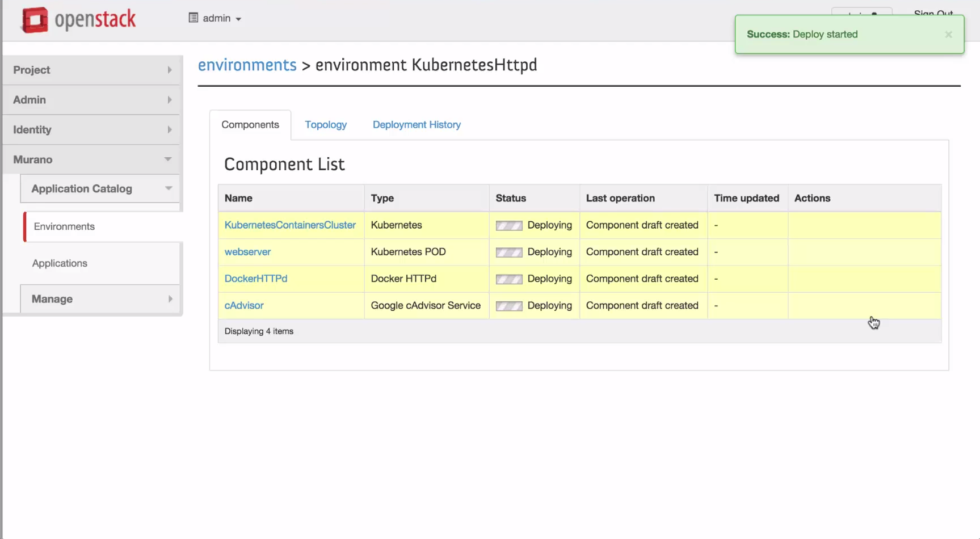Expand the Admin sidebar section
980x539 pixels.
click(92, 100)
